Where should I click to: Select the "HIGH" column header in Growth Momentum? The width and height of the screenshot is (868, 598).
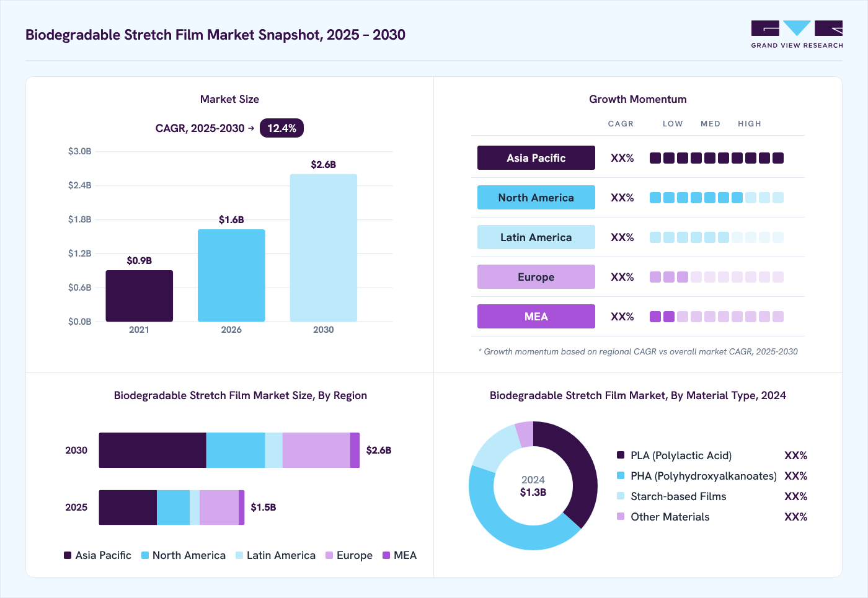pos(750,124)
